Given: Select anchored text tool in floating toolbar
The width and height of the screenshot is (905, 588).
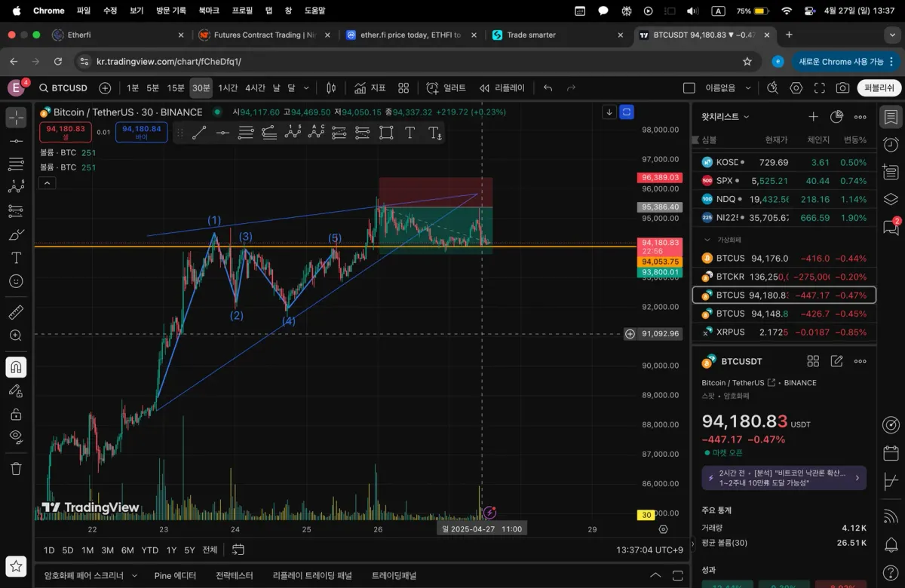Looking at the screenshot, I should (x=434, y=133).
